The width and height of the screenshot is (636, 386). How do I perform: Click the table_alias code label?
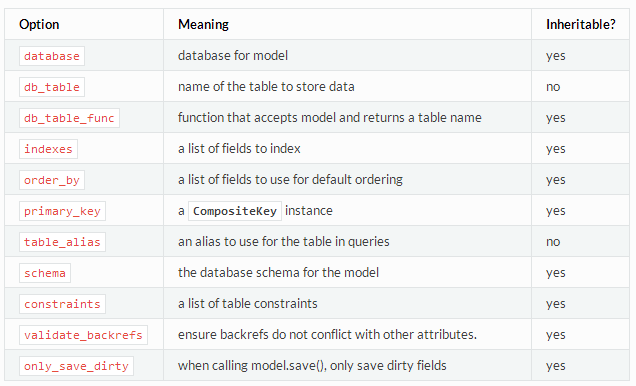(62, 242)
